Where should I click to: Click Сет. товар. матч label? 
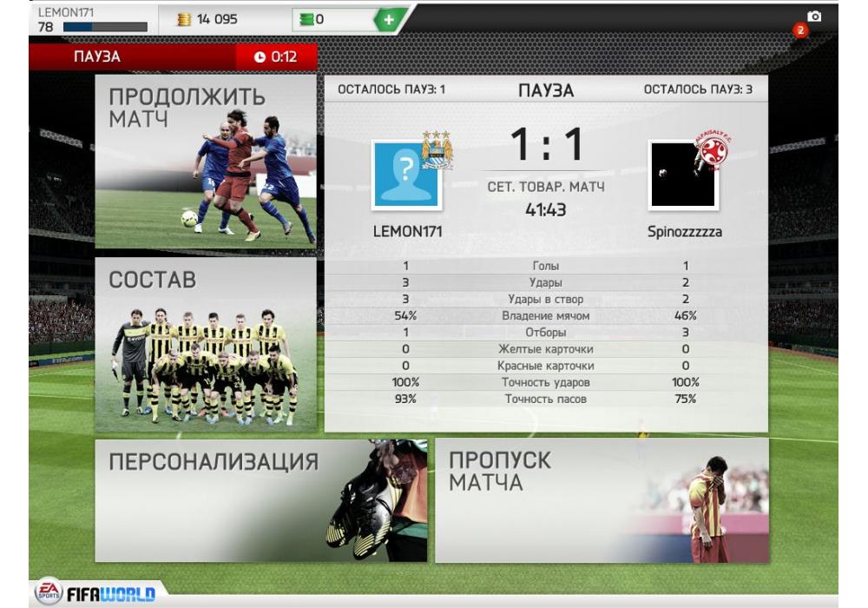[546, 187]
